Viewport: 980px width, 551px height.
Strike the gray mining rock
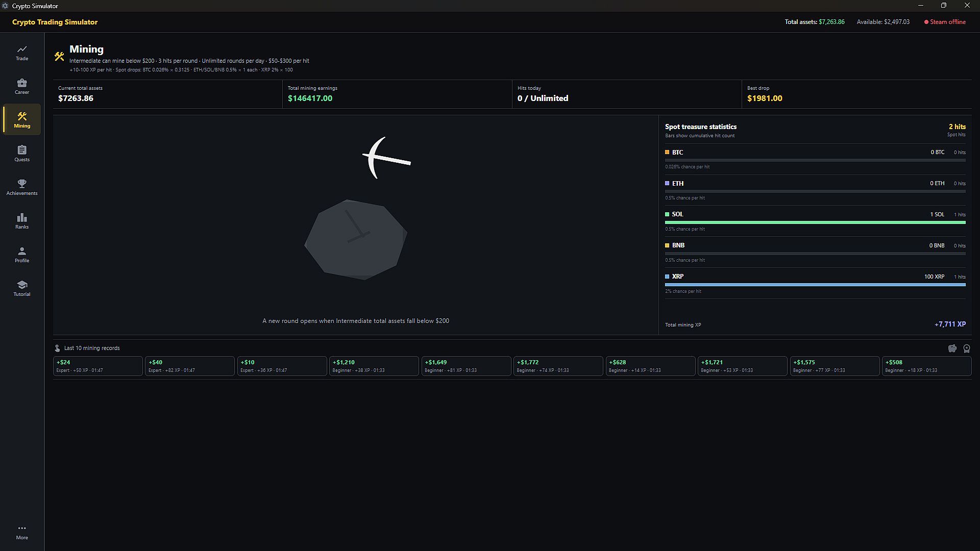(356, 239)
